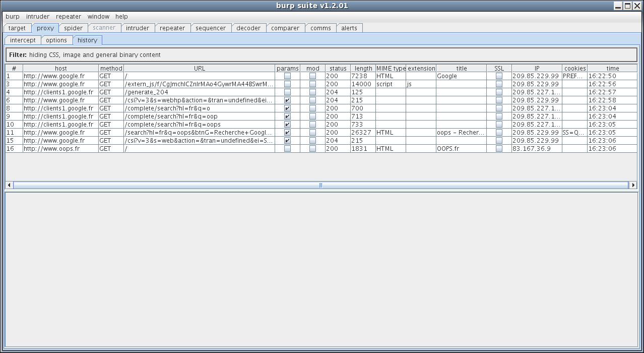644x353 pixels.
Task: Toggle SSL checkbox for www.oops.fr row
Action: [x=499, y=149]
